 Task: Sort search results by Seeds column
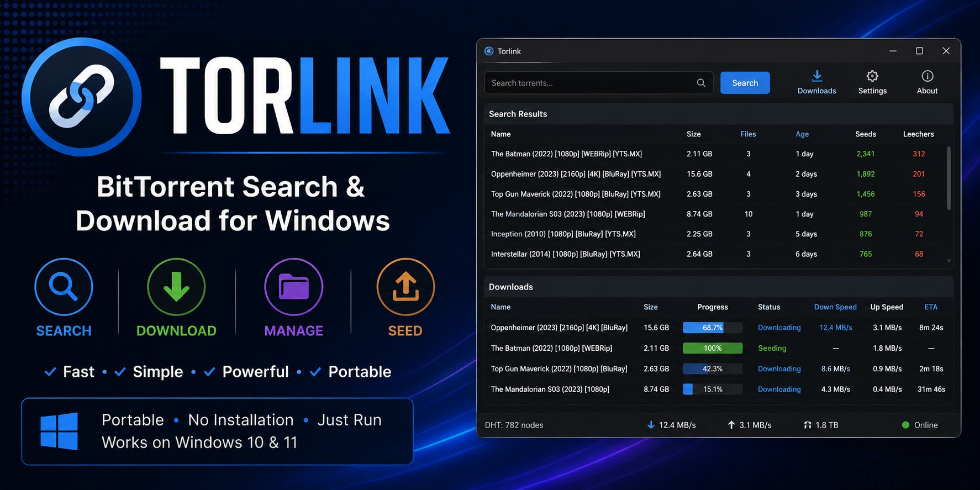[866, 134]
